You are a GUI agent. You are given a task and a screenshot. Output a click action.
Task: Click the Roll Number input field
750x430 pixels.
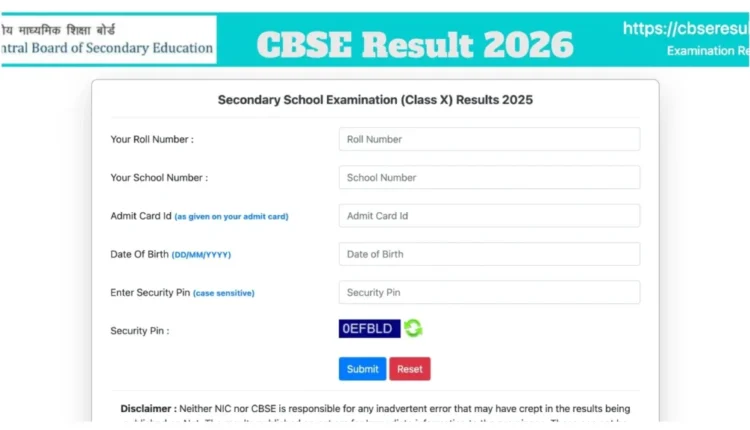[x=489, y=139]
